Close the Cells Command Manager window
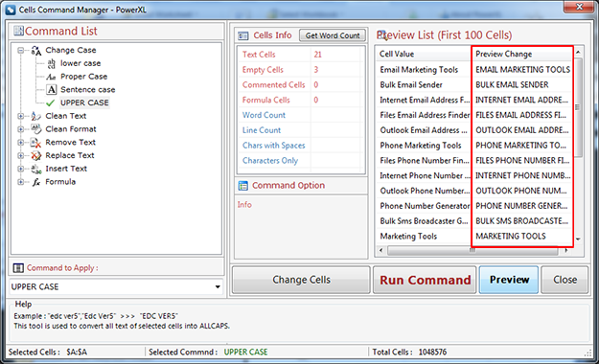This screenshot has width=599, height=364. [579, 7]
